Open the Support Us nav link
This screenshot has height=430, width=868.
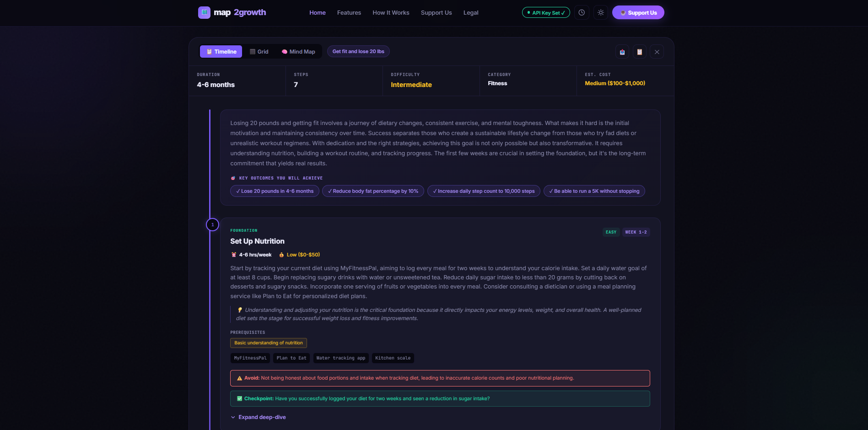tap(436, 13)
